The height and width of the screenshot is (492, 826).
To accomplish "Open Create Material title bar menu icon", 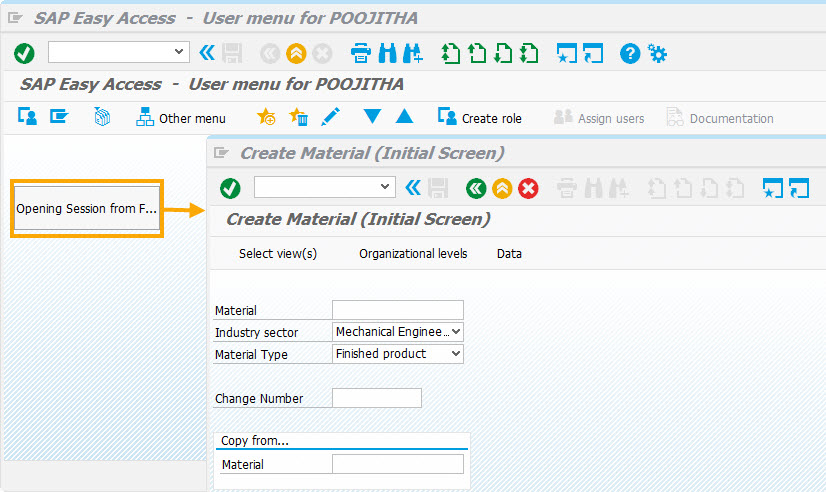I will click(221, 153).
